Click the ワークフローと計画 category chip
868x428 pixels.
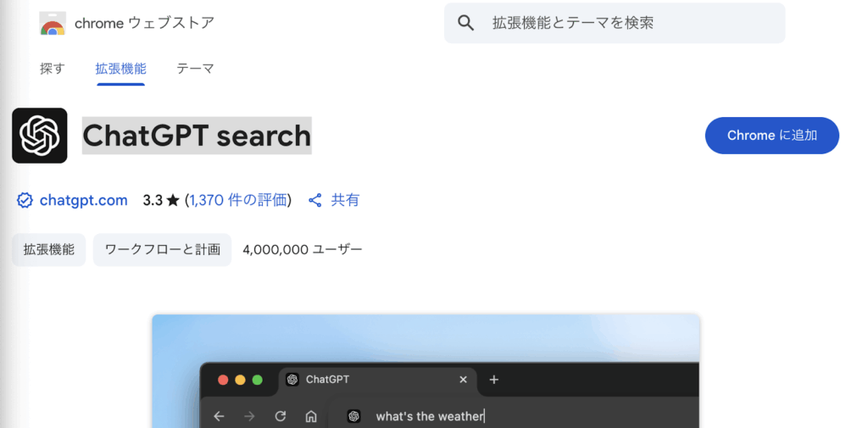pyautogui.click(x=162, y=250)
